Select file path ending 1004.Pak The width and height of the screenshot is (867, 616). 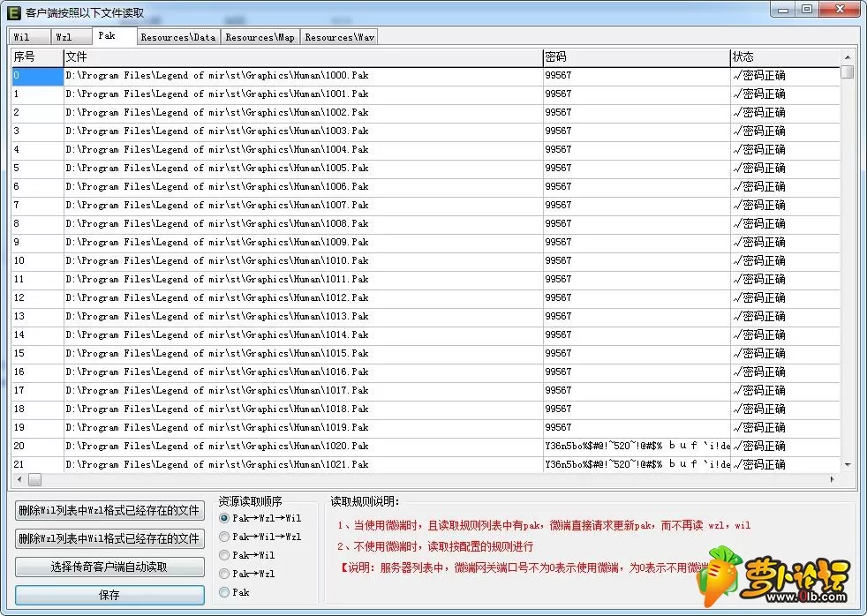303,150
